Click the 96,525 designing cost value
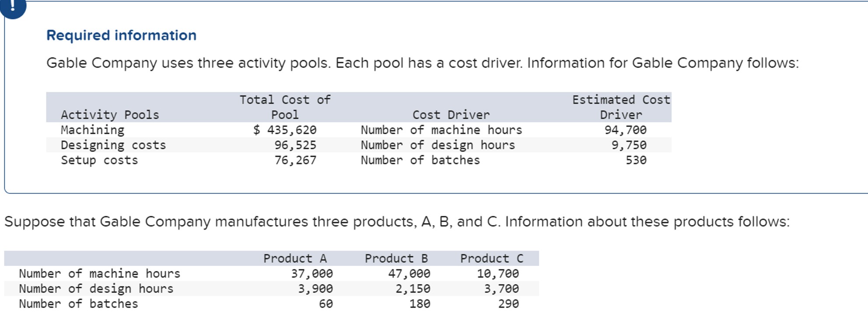Screen dimensions: 868x324 pyautogui.click(x=295, y=145)
